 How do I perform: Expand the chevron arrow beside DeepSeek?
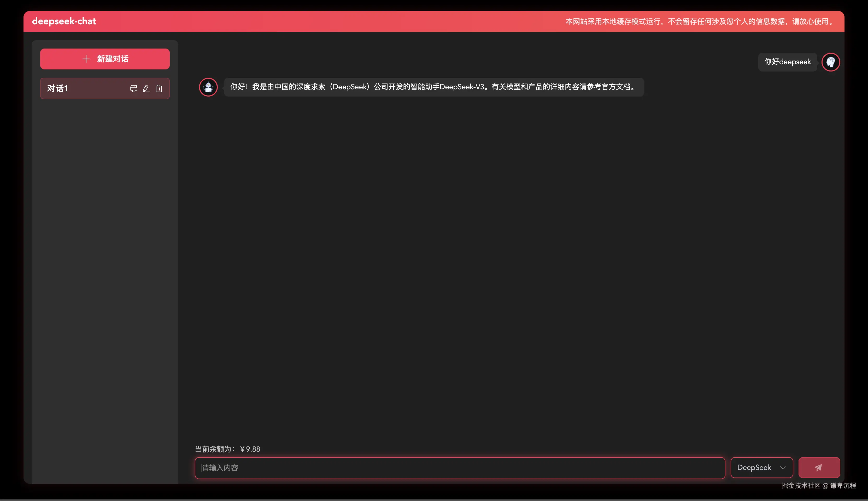[783, 467]
